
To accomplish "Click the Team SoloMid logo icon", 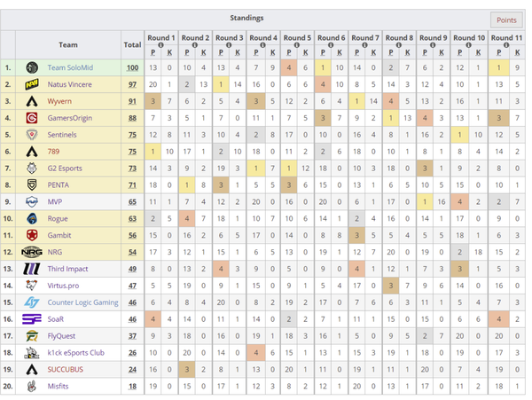I will coord(32,67).
